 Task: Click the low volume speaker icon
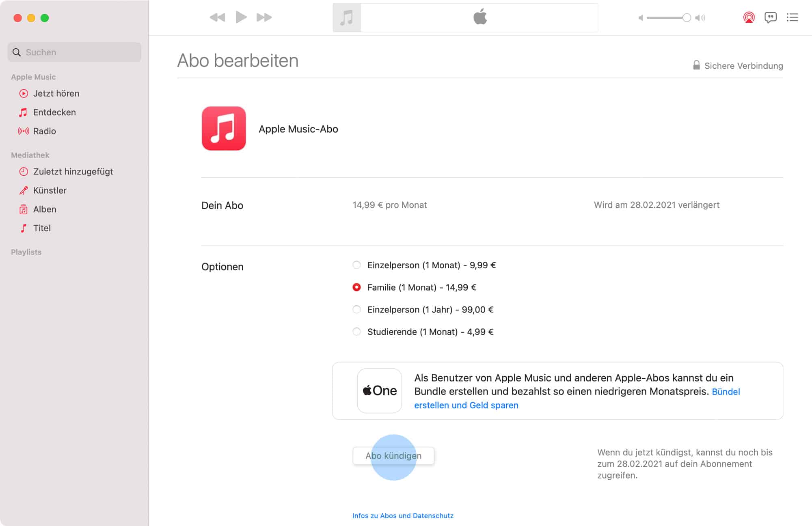coord(641,18)
